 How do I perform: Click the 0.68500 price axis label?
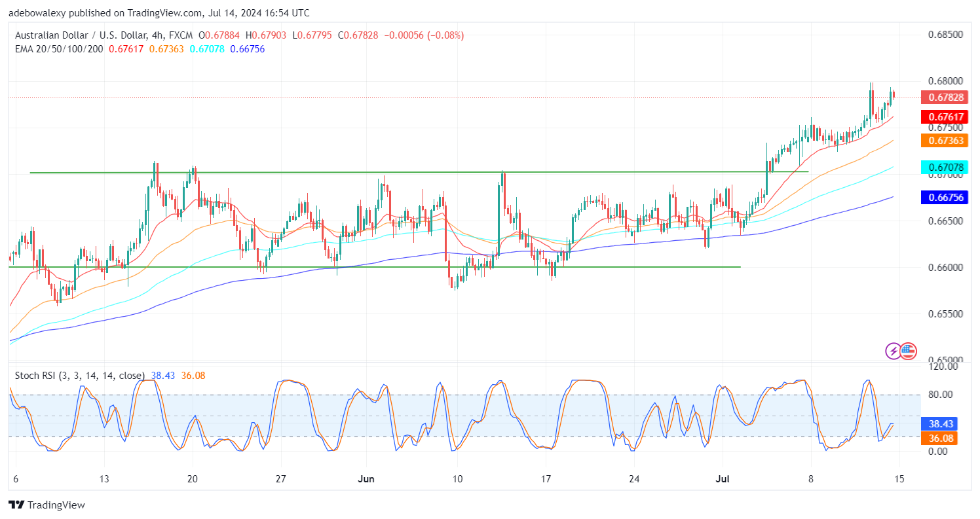(x=944, y=35)
